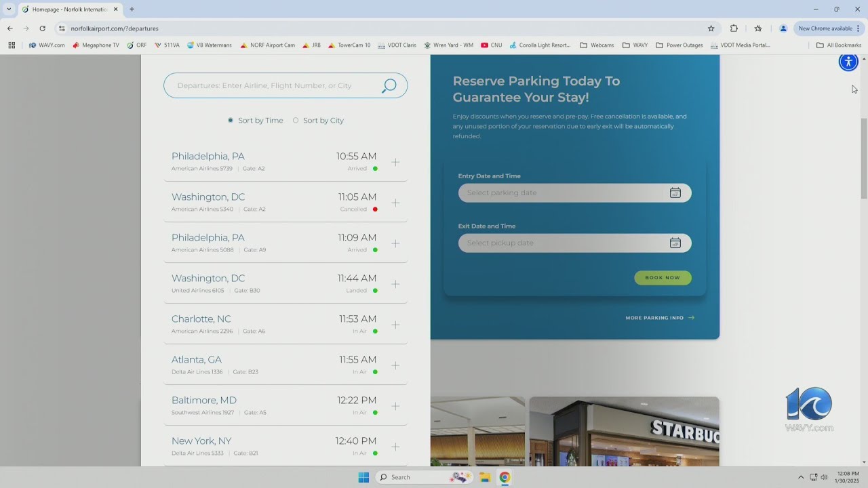Open the TowerCam 10 bookmark
868x488 pixels.
click(x=349, y=45)
